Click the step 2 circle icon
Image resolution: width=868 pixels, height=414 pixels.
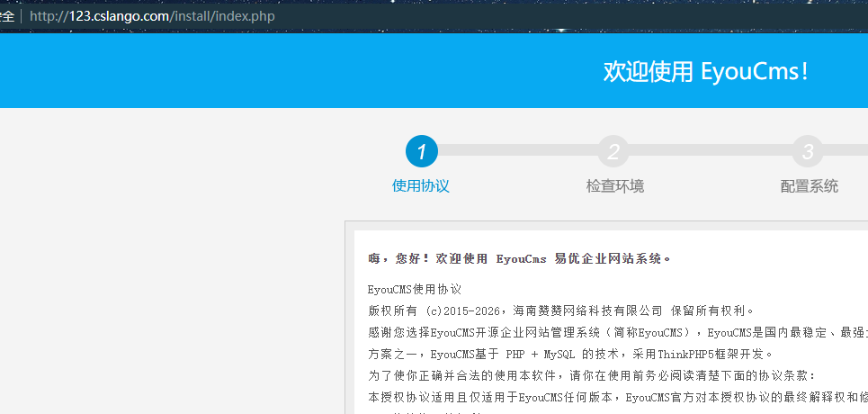[614, 151]
